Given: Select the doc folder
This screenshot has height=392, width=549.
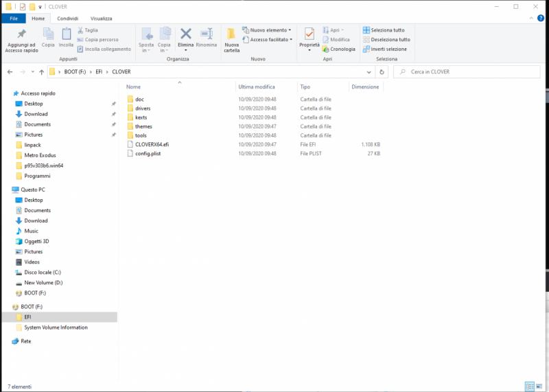Looking at the screenshot, I should 139,100.
